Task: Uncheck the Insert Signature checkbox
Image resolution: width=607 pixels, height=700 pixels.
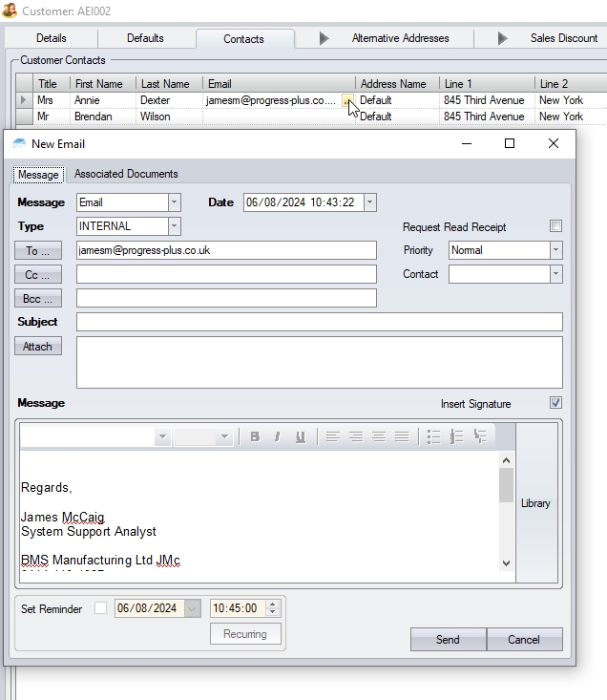Action: tap(555, 403)
